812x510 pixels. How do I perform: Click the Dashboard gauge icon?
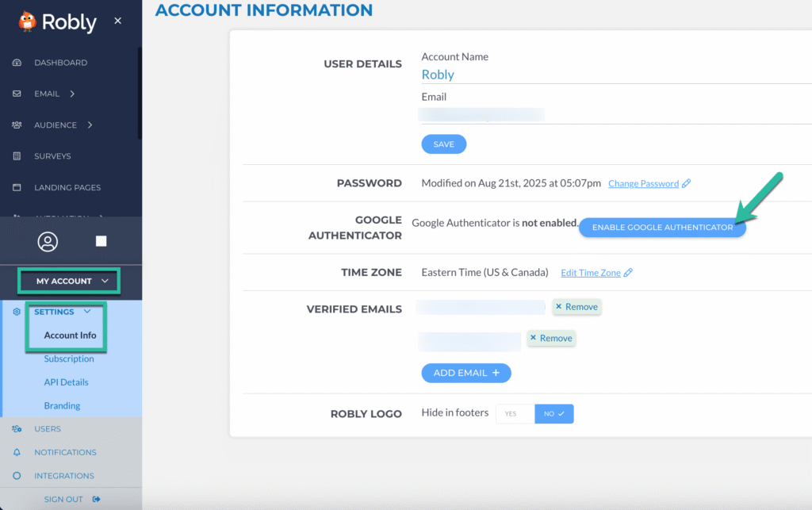pyautogui.click(x=17, y=63)
